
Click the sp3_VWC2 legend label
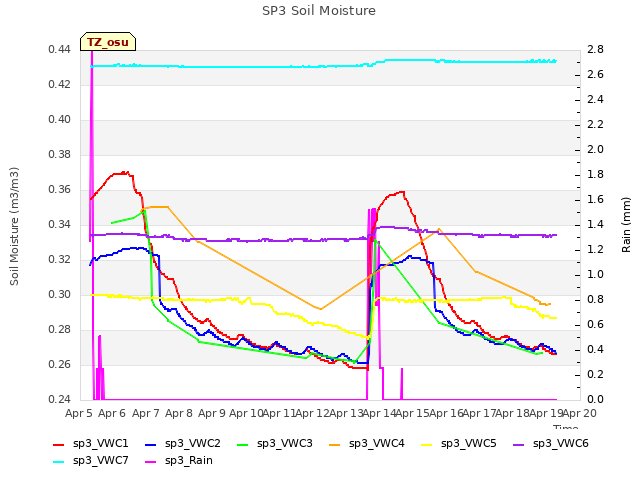point(193,443)
